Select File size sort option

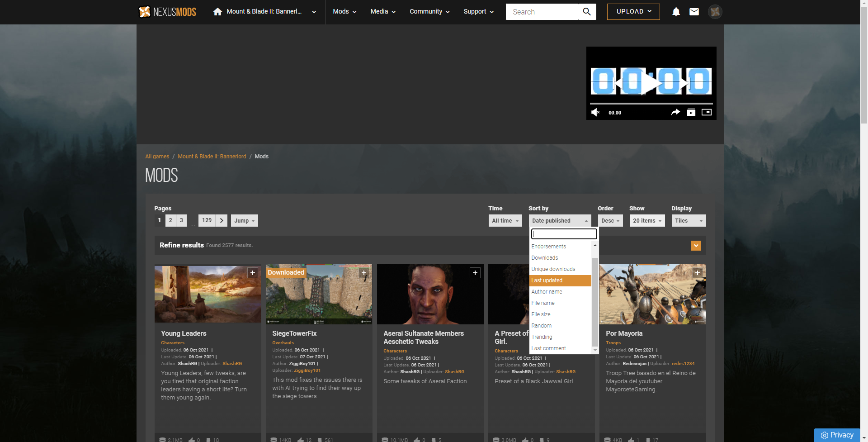[x=561, y=314]
